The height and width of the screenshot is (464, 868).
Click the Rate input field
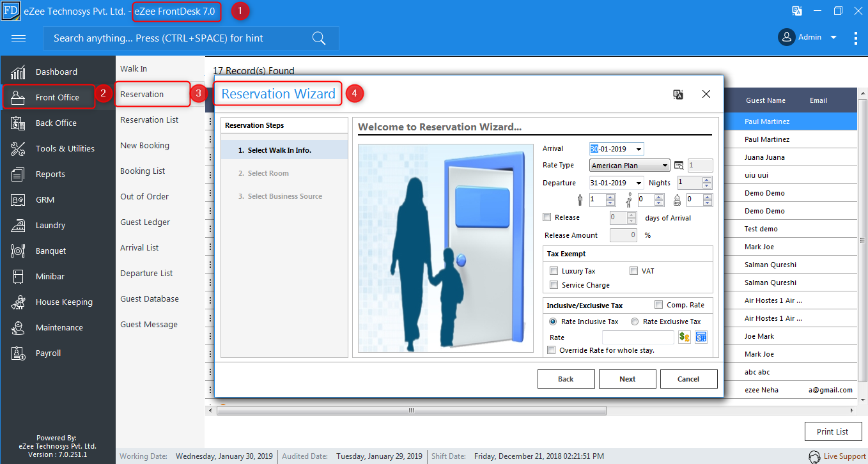638,337
